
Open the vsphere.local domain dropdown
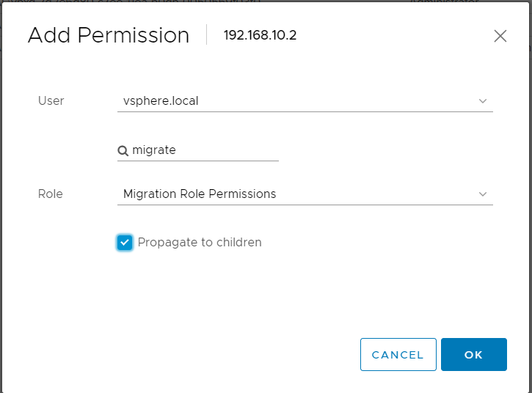pos(294,100)
